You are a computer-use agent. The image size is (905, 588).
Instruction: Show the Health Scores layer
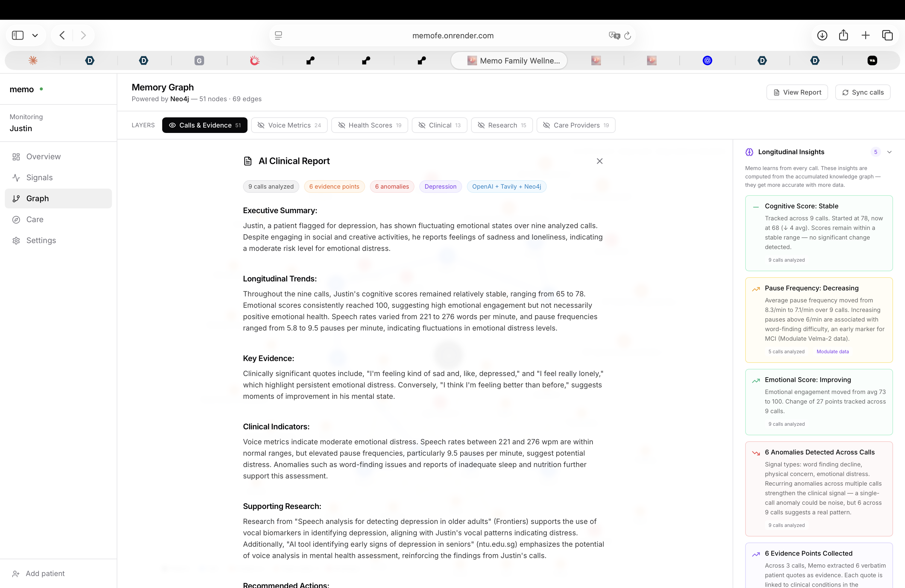[x=369, y=125]
